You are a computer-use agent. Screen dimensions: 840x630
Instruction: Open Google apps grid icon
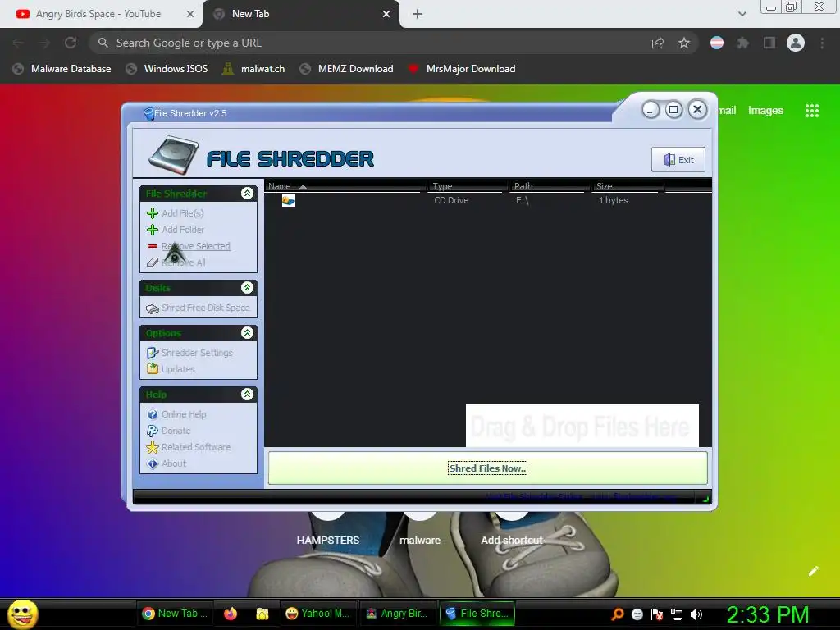[x=811, y=111]
